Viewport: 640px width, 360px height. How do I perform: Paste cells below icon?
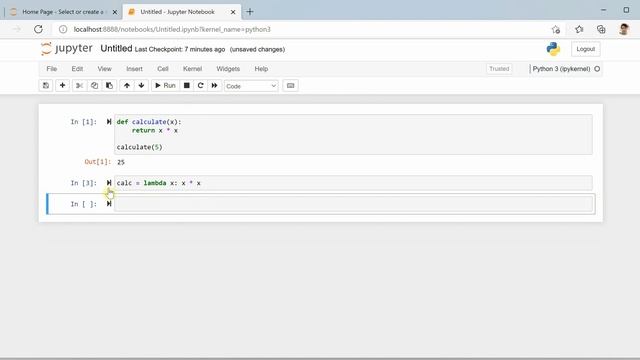click(109, 86)
